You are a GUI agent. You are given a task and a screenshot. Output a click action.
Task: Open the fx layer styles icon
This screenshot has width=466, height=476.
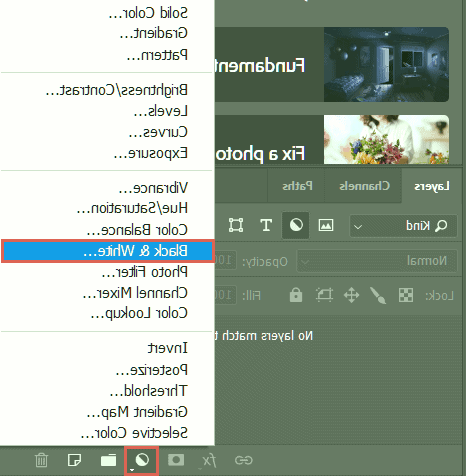(209, 461)
